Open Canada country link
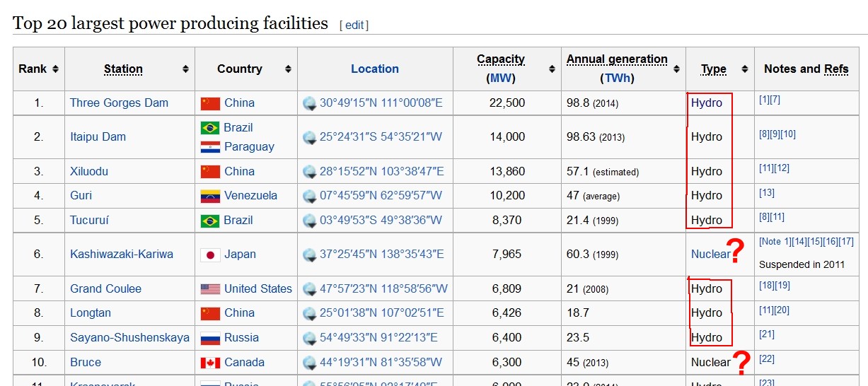868x386 pixels. [x=244, y=362]
